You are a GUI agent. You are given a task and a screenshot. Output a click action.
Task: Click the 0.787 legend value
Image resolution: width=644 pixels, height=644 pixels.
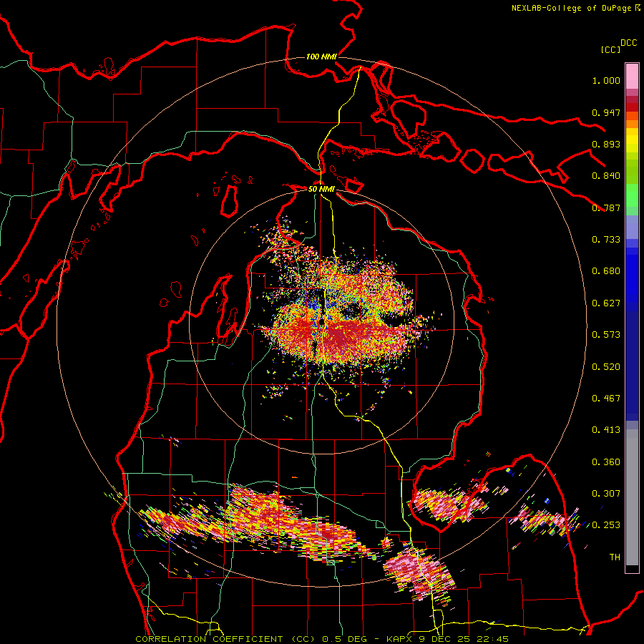pos(606,208)
